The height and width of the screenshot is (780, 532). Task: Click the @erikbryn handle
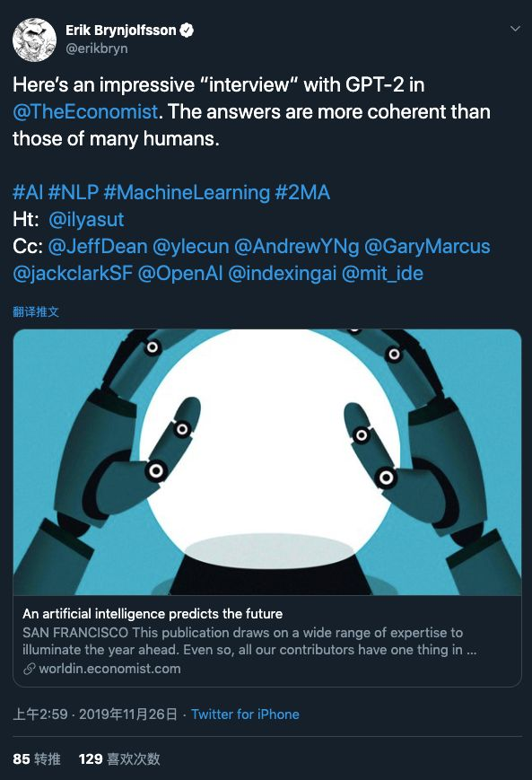pos(97,48)
